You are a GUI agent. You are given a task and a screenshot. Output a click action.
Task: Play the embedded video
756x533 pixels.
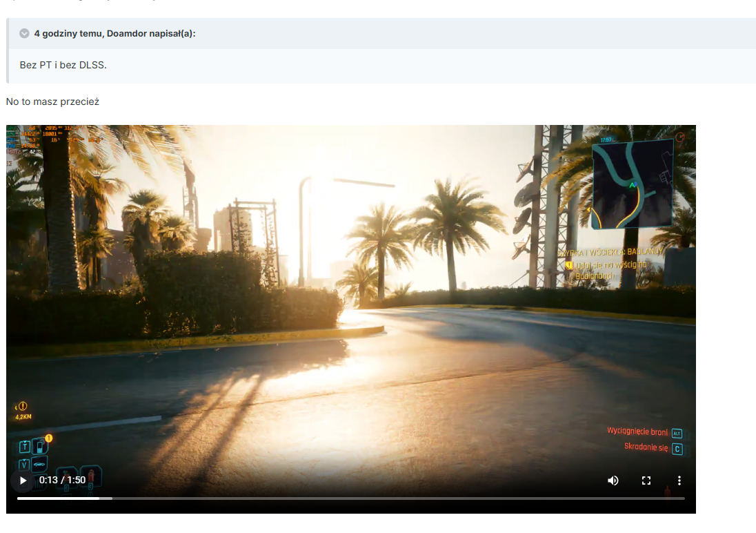[x=23, y=481]
